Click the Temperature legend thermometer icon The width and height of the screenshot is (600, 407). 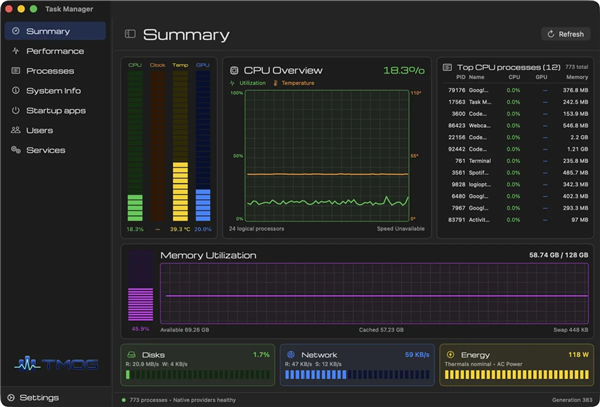[275, 83]
